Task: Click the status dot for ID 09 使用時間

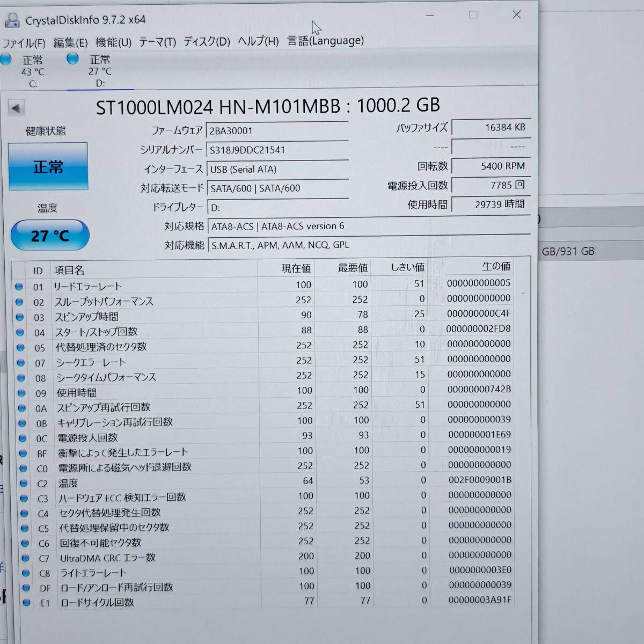Action: (21, 393)
